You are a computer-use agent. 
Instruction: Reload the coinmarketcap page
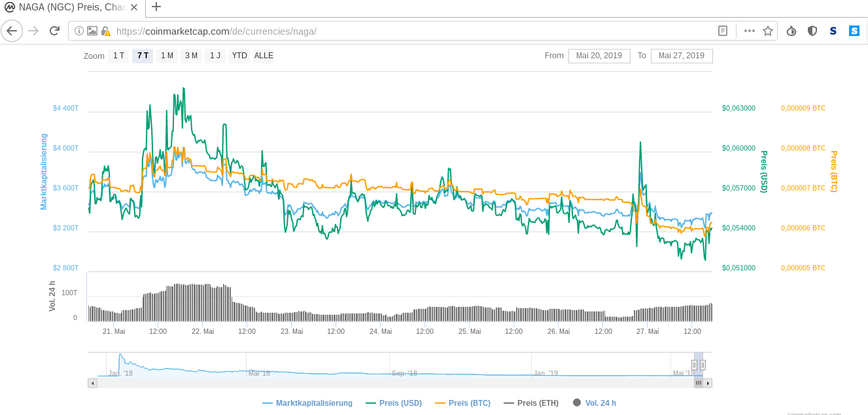tap(54, 31)
